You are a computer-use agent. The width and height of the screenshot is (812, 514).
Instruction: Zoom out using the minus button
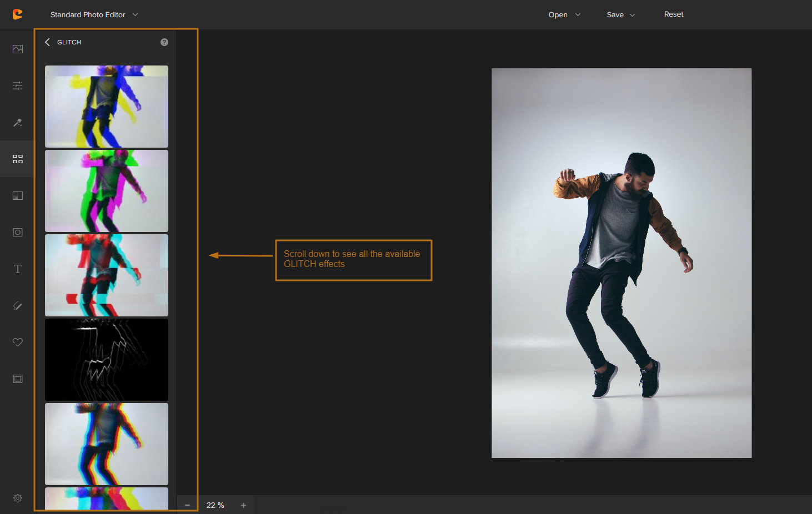[188, 505]
